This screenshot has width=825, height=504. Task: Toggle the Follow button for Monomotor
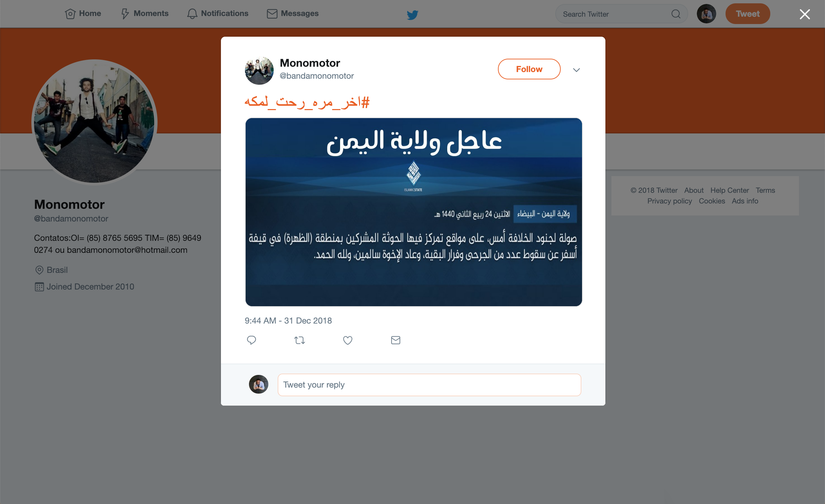[x=529, y=69]
